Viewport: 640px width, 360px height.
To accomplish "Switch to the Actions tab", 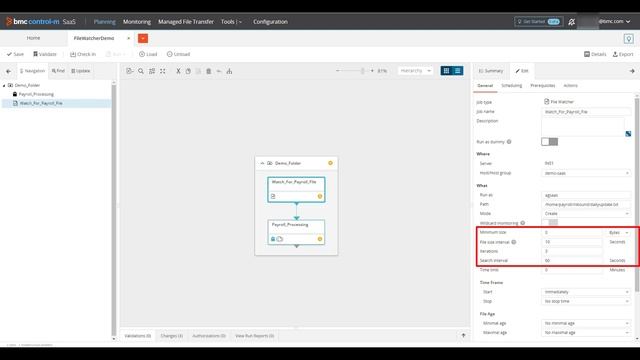I will pyautogui.click(x=570, y=85).
